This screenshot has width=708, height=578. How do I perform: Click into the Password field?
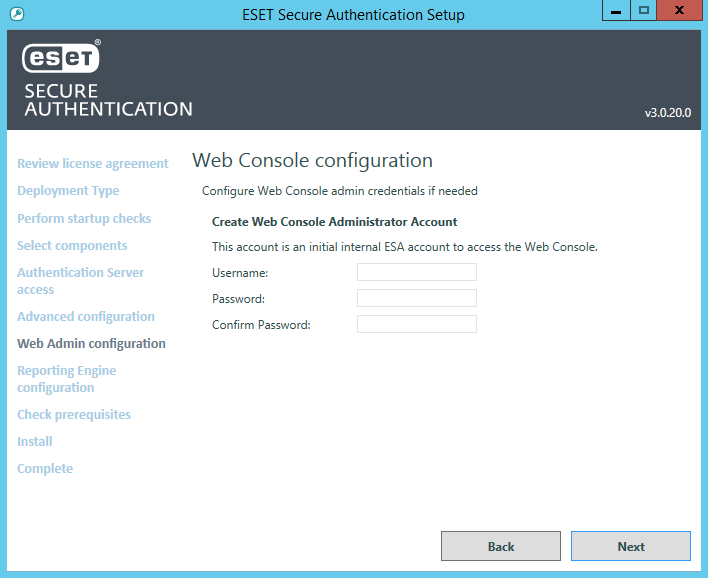coord(416,298)
